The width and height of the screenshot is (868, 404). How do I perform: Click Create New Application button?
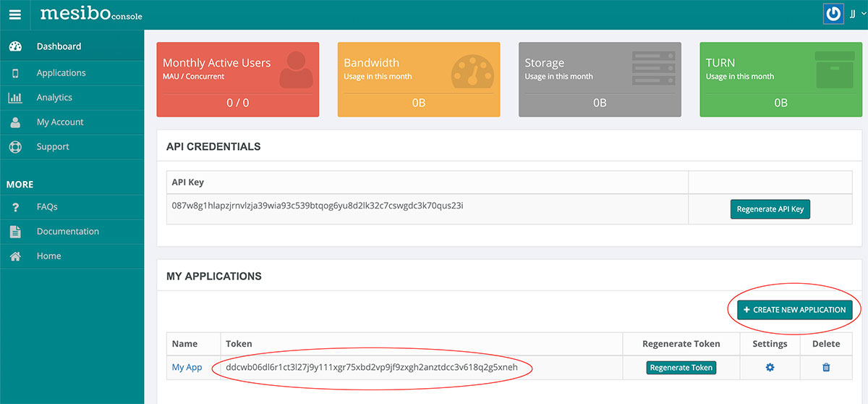[794, 310]
